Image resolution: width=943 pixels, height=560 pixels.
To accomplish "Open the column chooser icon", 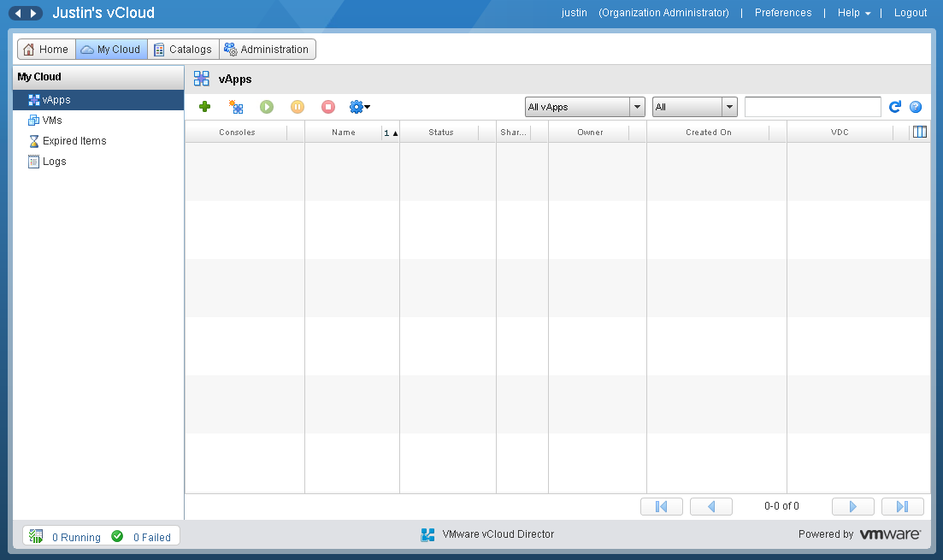I will [920, 132].
